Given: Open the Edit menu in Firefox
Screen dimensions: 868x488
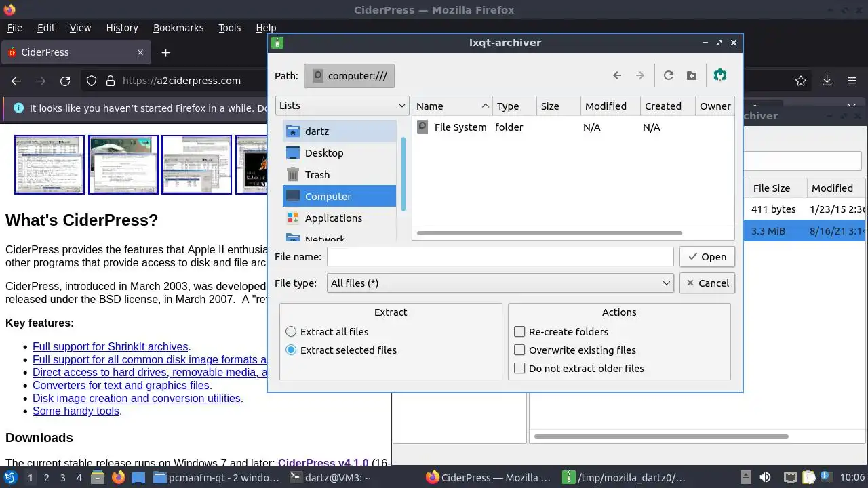Looking at the screenshot, I should (46, 28).
